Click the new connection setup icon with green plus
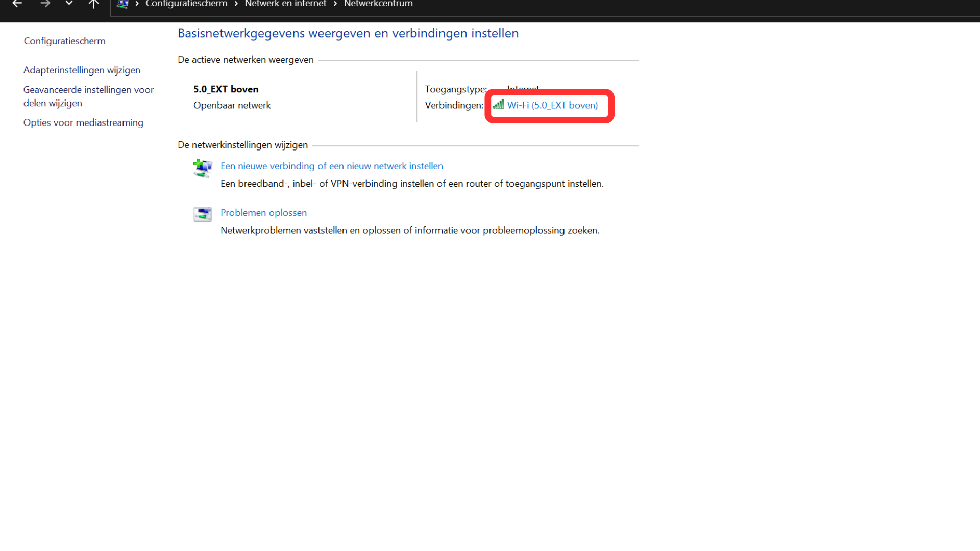 tap(202, 168)
